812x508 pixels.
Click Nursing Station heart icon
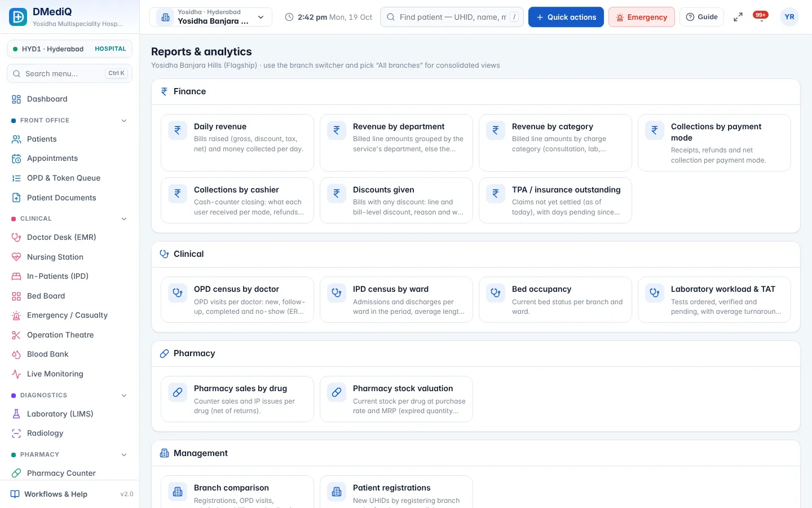[x=16, y=257]
